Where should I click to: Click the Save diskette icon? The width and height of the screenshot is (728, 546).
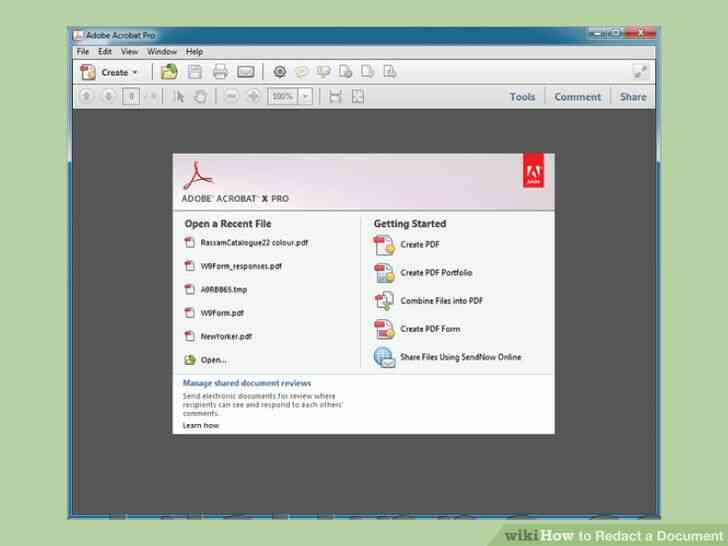point(196,72)
